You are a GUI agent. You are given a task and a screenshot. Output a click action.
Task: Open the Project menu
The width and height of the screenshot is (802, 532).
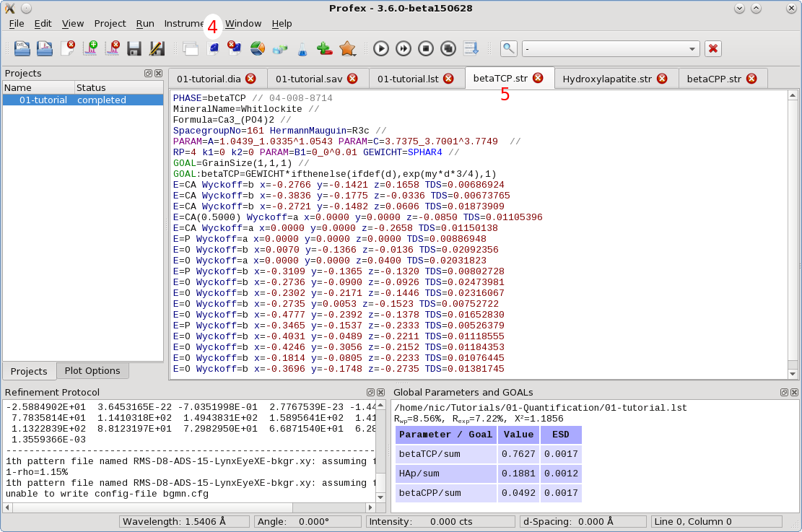click(x=110, y=24)
